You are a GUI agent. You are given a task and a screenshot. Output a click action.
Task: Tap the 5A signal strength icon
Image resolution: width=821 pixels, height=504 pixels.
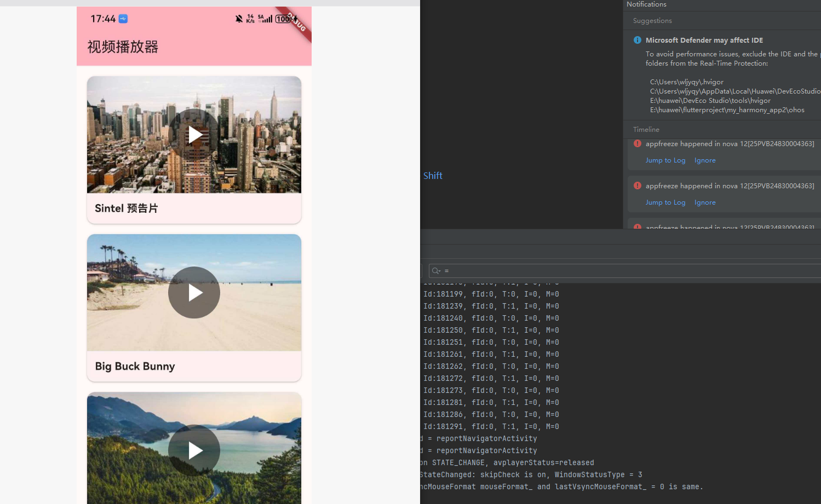(265, 19)
